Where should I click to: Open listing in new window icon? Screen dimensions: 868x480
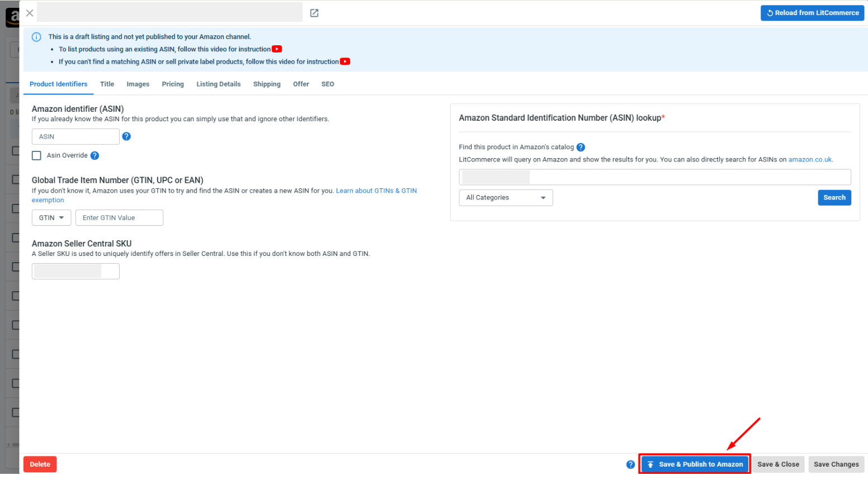(x=314, y=13)
